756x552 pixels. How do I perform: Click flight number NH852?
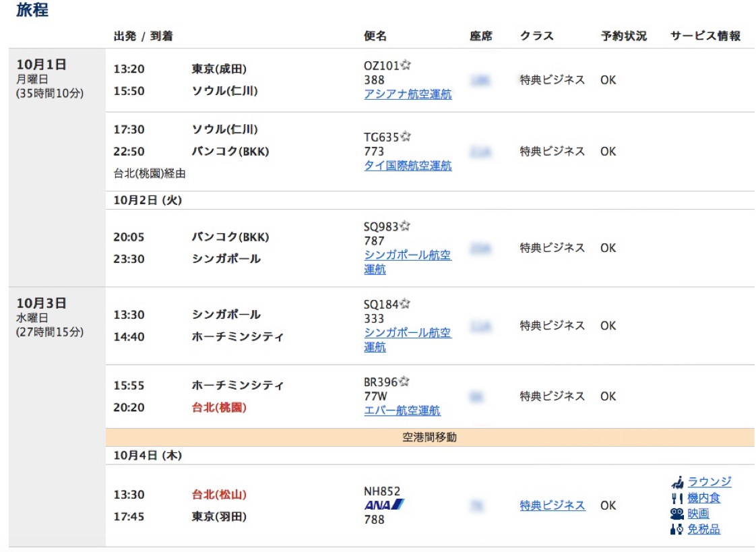(x=382, y=491)
